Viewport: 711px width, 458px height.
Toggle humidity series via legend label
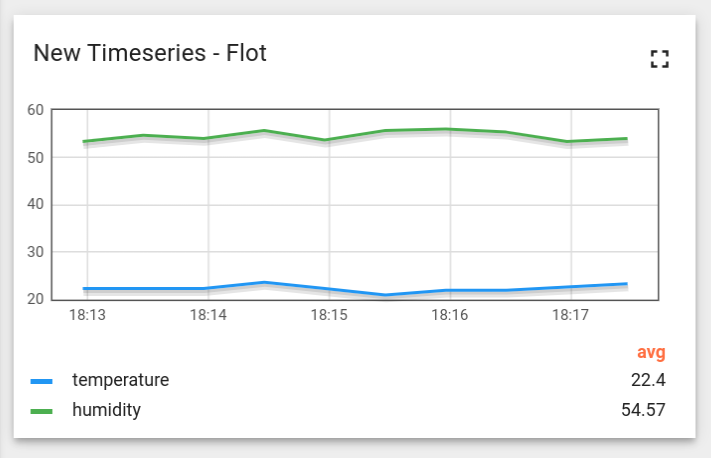(107, 410)
